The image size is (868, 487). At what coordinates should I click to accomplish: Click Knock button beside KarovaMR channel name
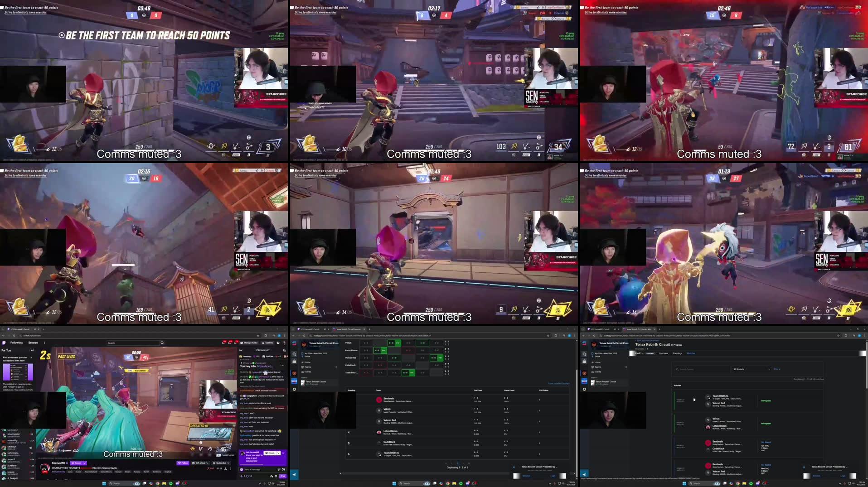pyautogui.click(x=76, y=463)
